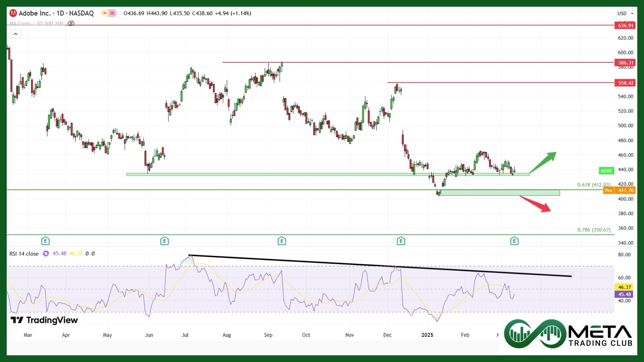Click the earnings marker near December

point(401,241)
